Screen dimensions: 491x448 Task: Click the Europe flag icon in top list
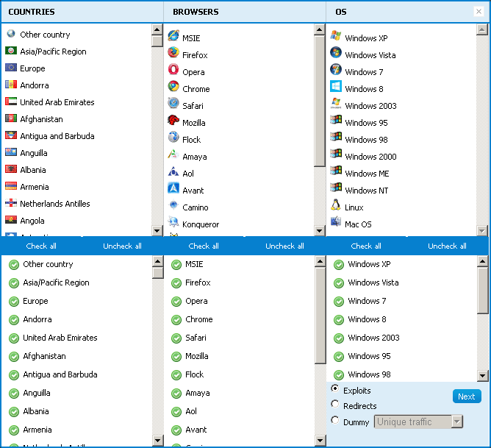pyautogui.click(x=11, y=68)
